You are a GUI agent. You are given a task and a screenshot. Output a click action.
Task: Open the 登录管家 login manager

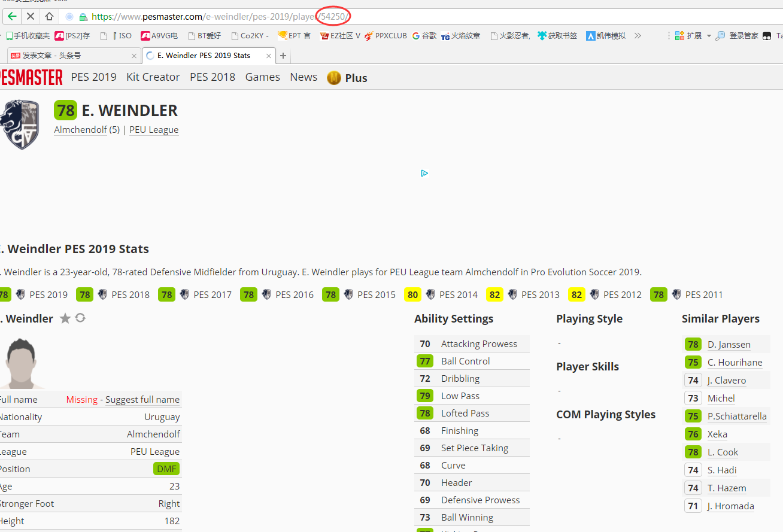click(x=737, y=36)
